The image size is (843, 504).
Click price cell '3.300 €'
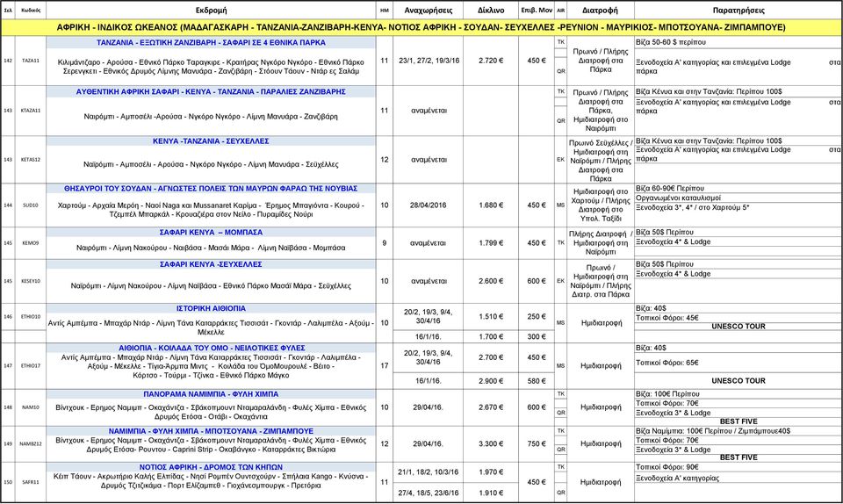pos(491,443)
